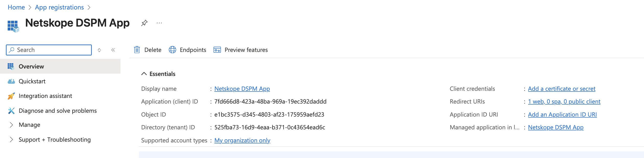Click the Delete trash can icon
Viewport: 644px width, 158px height.
(x=137, y=50)
